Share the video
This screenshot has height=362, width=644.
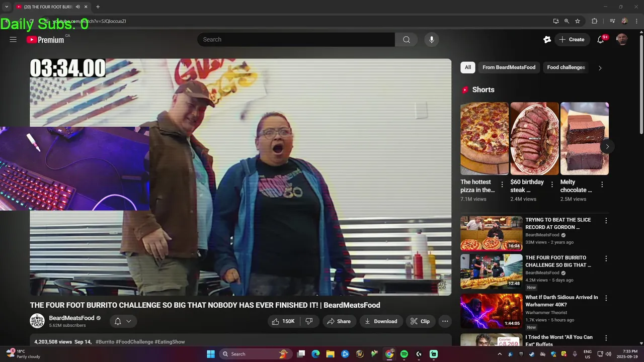coord(339,321)
